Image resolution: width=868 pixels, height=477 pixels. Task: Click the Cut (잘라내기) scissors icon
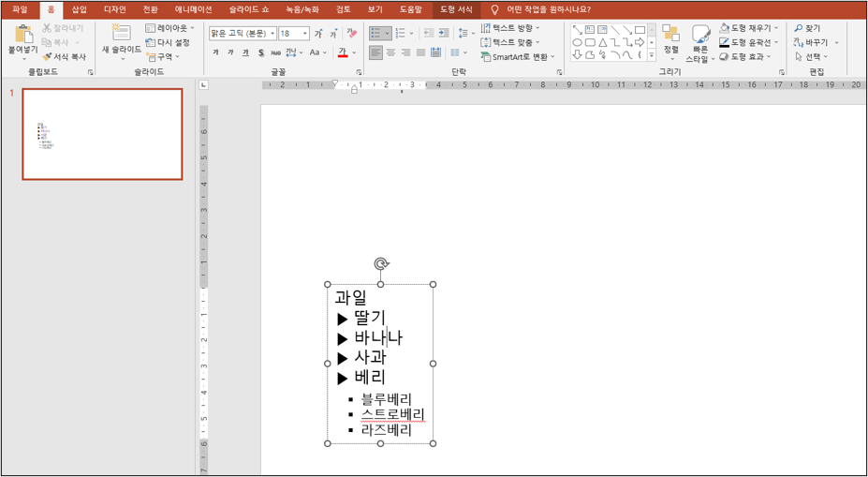pyautogui.click(x=47, y=28)
